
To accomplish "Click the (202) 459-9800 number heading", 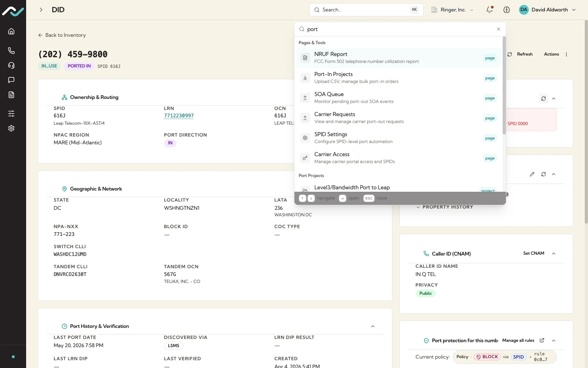I will pos(73,54).
